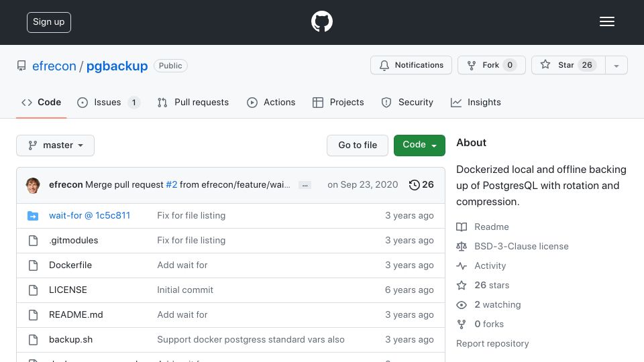
Task: Open the backup.sh file
Action: click(70, 339)
